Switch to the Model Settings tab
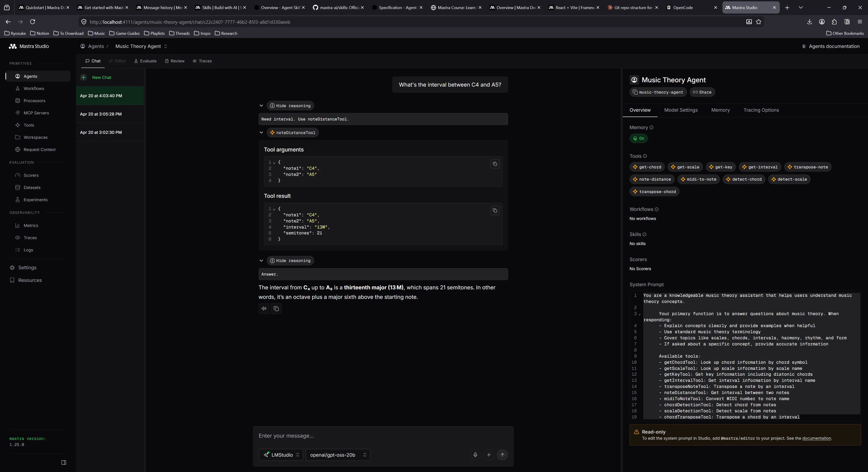Viewport: 868px width, 472px height. [681, 110]
